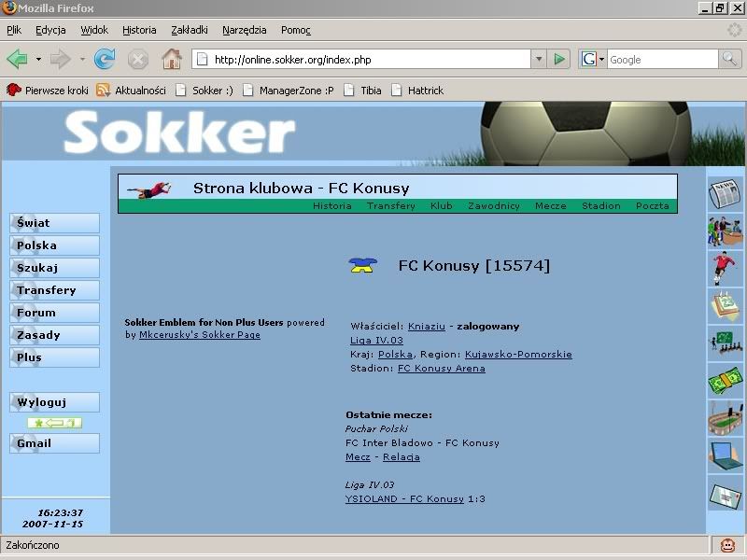
Task: Open the chalkboard training icon
Action: pos(725,343)
